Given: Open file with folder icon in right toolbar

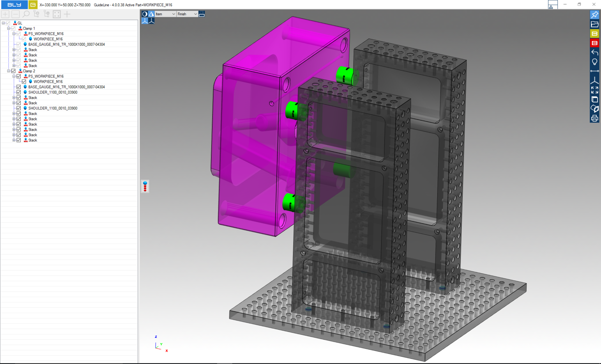Looking at the screenshot, I should [594, 24].
